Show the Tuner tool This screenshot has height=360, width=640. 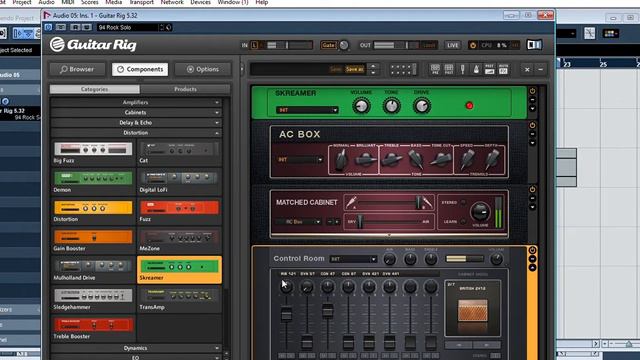tap(462, 69)
